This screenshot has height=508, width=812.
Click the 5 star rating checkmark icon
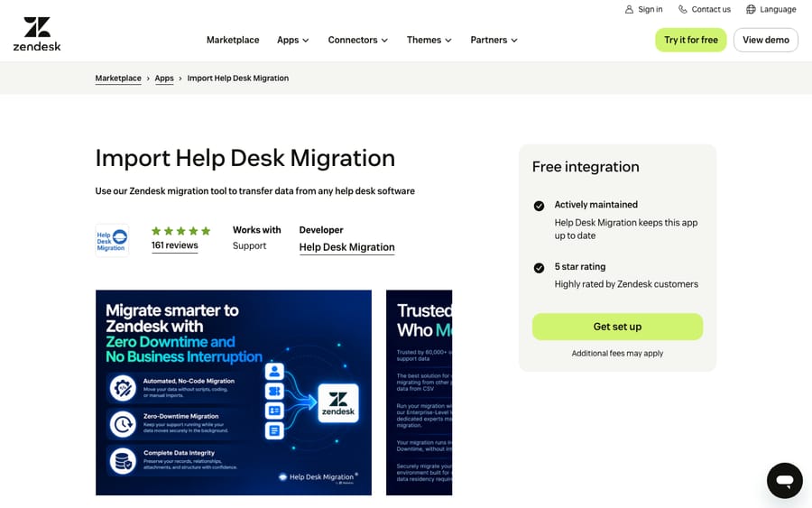[540, 268]
